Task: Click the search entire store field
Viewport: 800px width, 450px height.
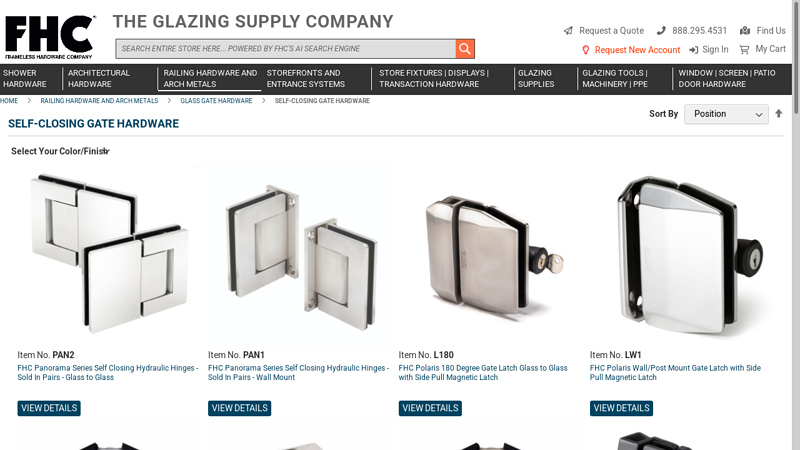Action: pyautogui.click(x=286, y=49)
